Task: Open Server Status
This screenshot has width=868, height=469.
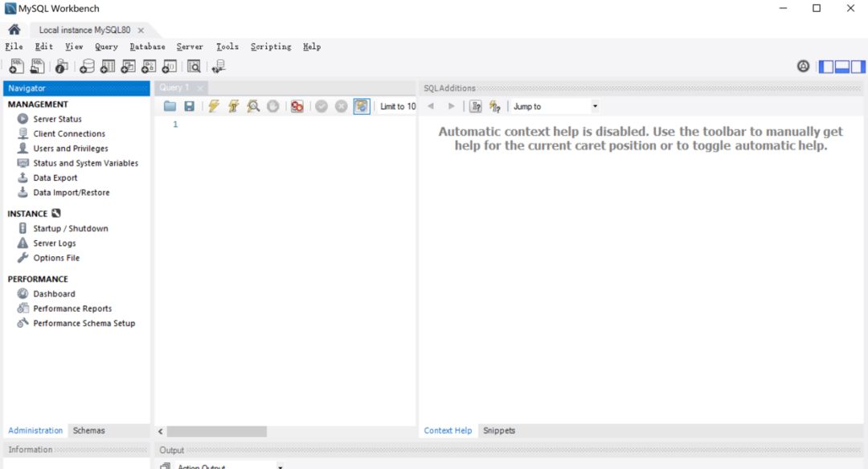Action: (57, 119)
